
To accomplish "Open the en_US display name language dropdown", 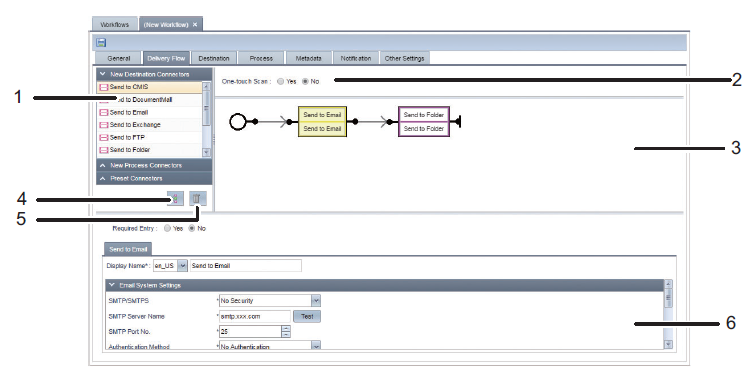I will click(182, 265).
